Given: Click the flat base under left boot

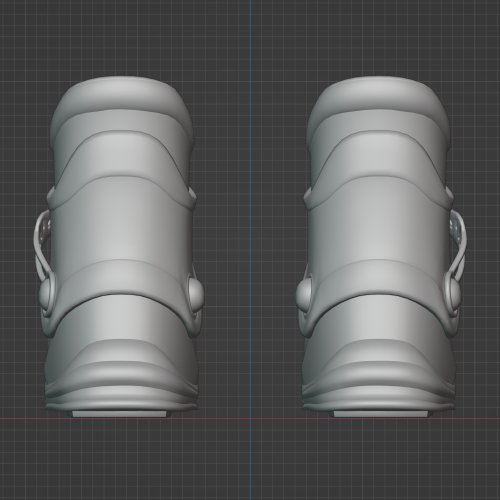Looking at the screenshot, I should [120, 414].
